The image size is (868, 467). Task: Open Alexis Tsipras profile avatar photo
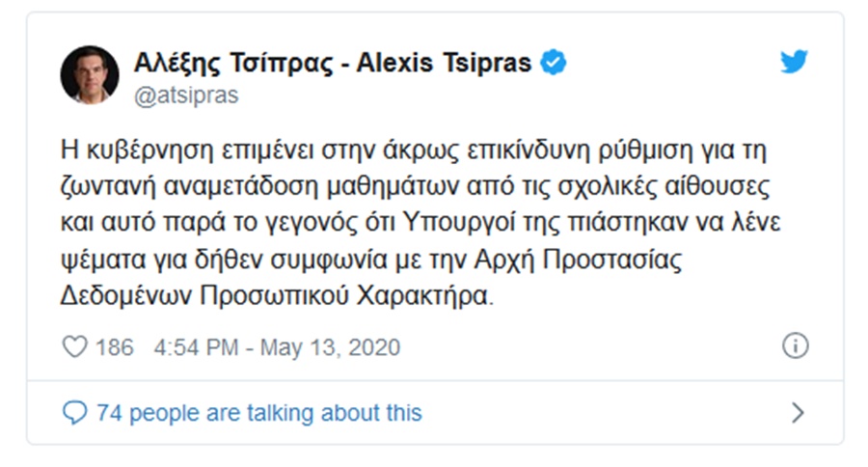click(x=90, y=74)
